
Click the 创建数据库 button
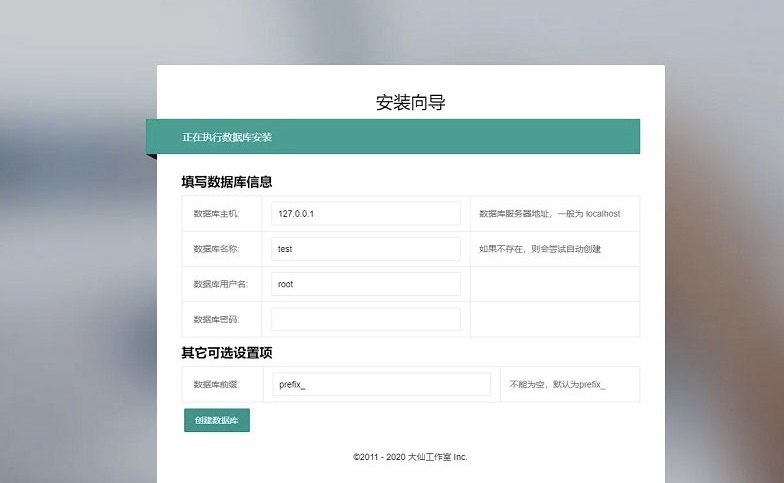(216, 420)
